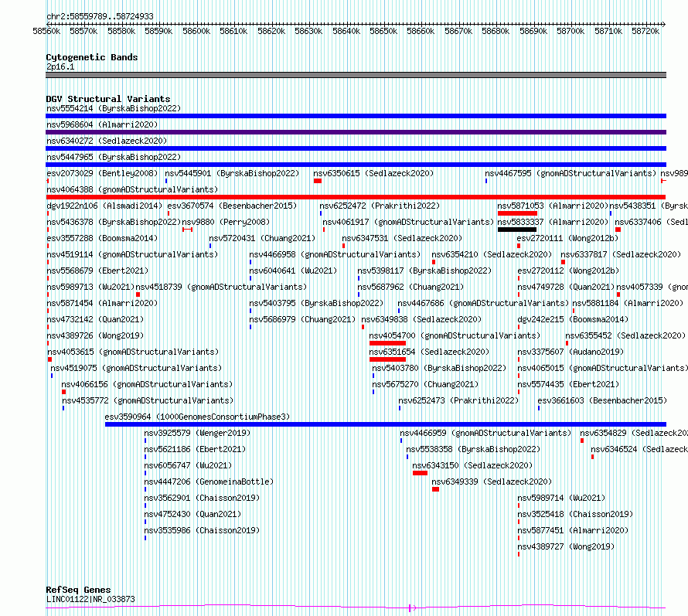Viewport: 688px width, 616px height.
Task: Select dgv1922n106 (Alsmadi2014) label
Action: (x=104, y=206)
